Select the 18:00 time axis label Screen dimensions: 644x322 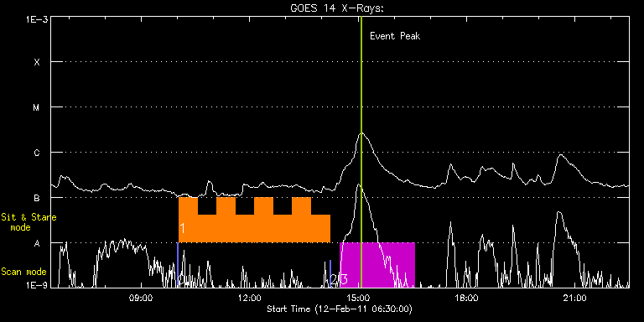466,298
